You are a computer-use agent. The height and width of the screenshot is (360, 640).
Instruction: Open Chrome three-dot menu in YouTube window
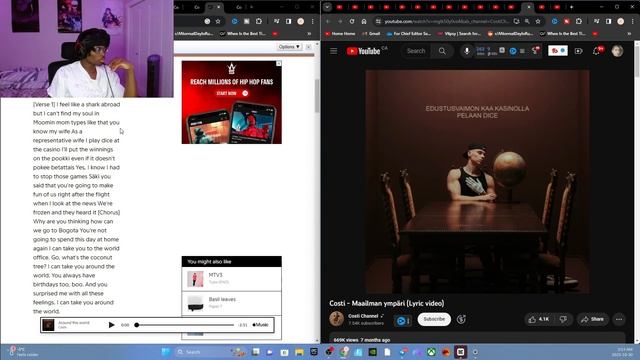(x=632, y=21)
